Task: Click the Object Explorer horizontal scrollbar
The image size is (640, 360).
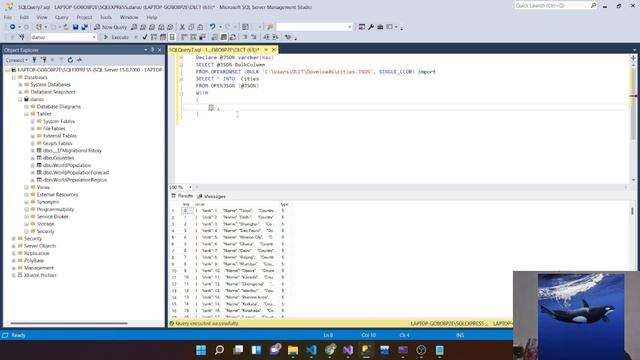Action: click(69, 323)
